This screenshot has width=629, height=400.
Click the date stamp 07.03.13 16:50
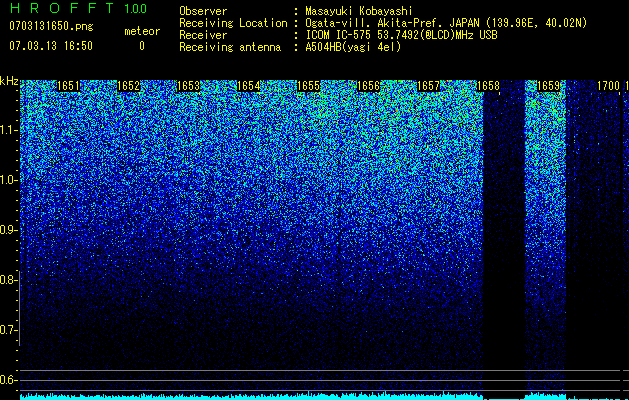tap(51, 46)
